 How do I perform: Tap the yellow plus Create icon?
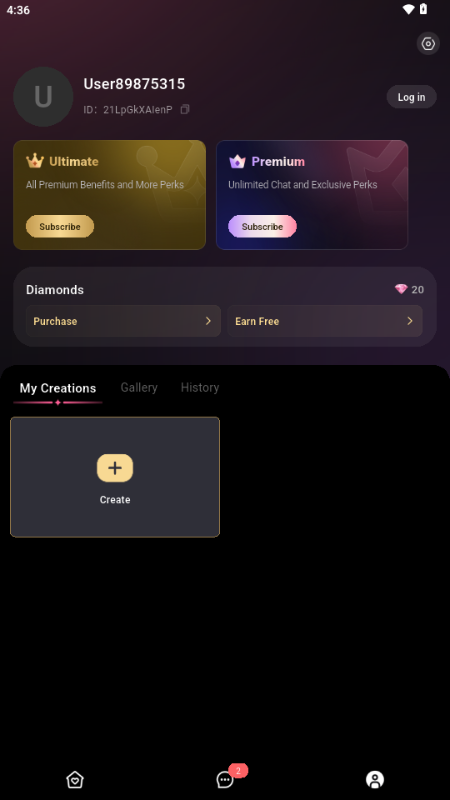point(115,468)
